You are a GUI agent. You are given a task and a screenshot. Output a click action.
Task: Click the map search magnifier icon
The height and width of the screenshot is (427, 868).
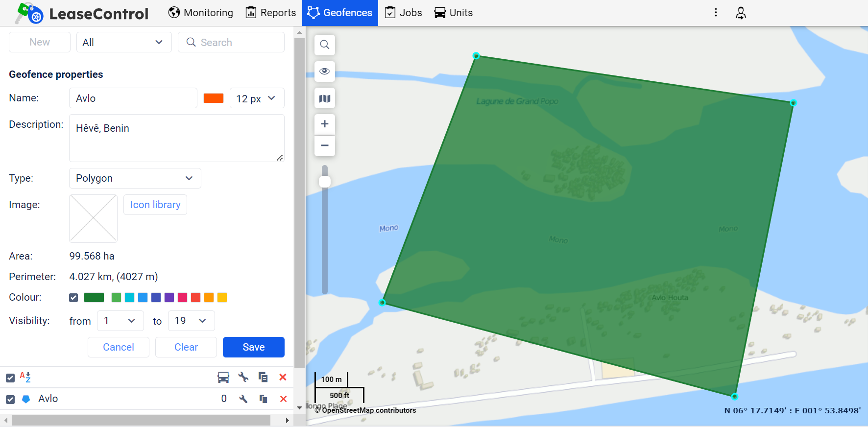tap(324, 45)
